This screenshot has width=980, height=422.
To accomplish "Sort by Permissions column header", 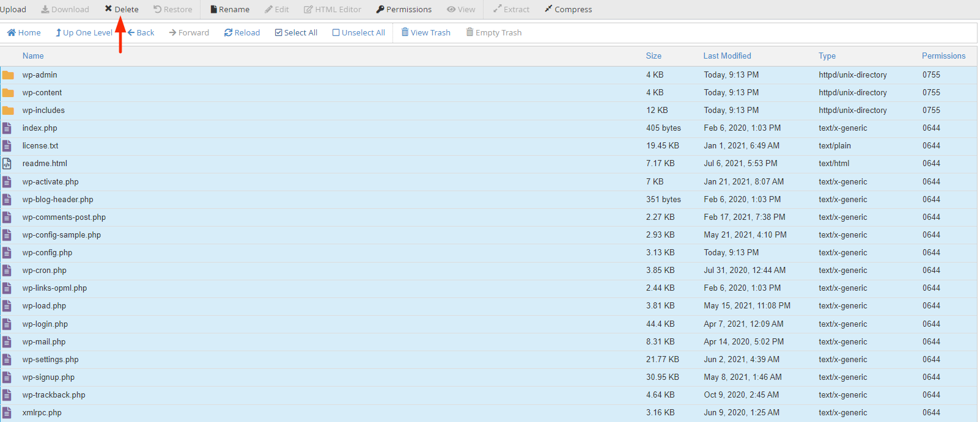I will coord(943,56).
